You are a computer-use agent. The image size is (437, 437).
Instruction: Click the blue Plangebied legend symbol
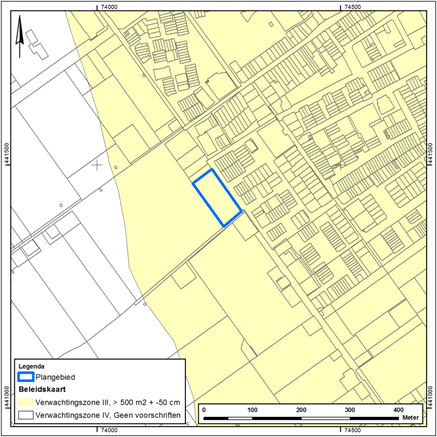pos(26,377)
